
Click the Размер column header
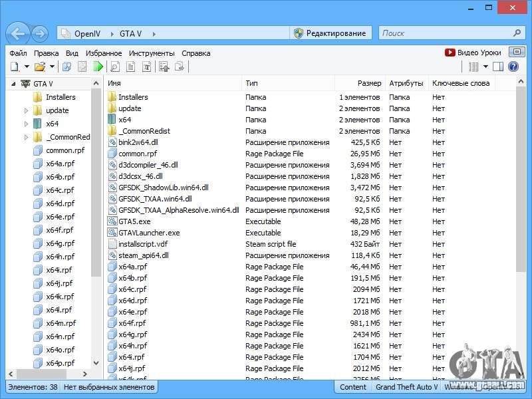[x=360, y=84]
